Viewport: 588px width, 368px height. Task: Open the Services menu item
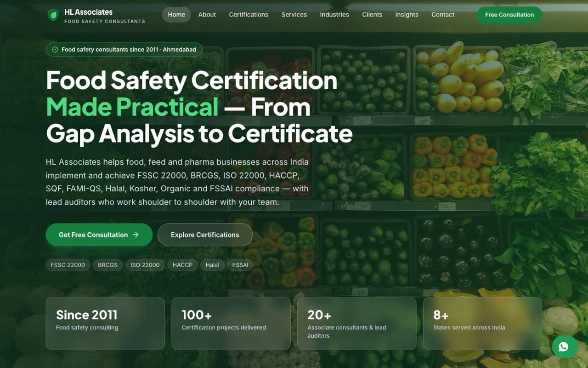[294, 15]
